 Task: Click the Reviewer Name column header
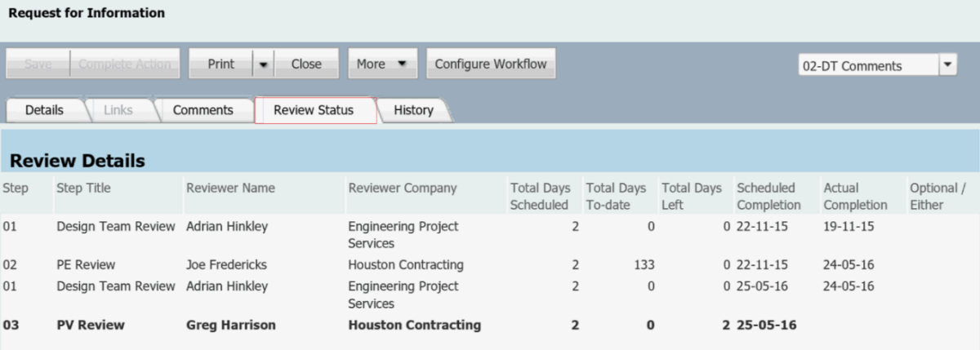click(x=230, y=188)
